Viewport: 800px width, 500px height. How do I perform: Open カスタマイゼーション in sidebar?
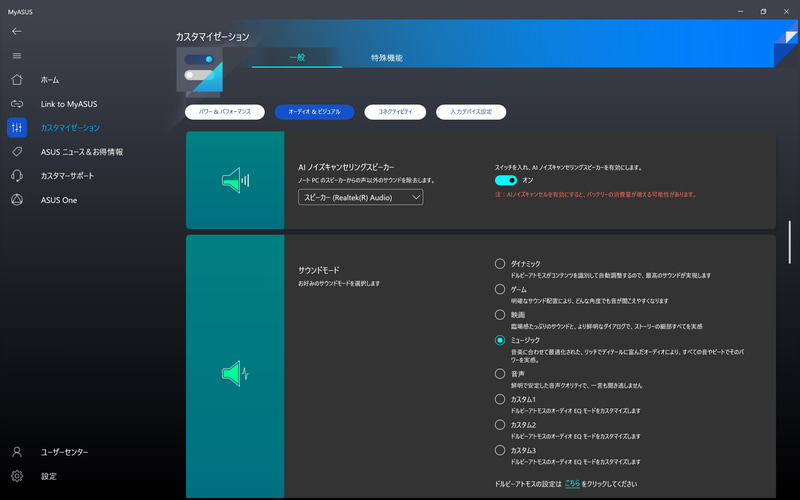click(x=70, y=128)
